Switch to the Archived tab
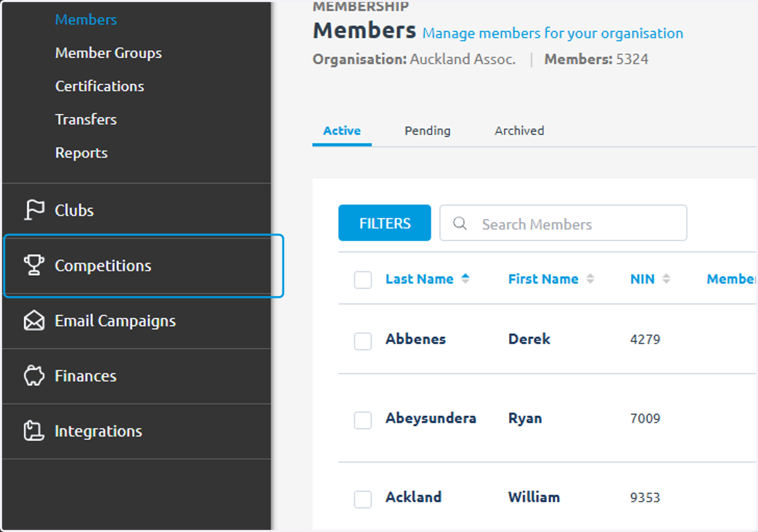The height and width of the screenshot is (532, 758). [x=519, y=131]
